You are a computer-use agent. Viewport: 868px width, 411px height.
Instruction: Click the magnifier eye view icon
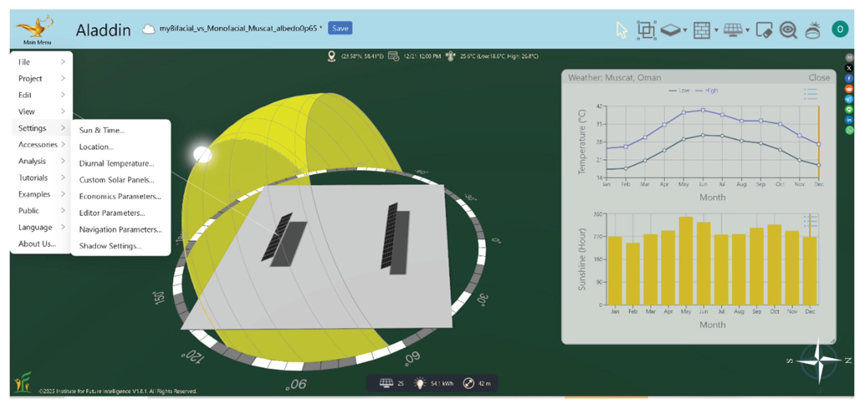tap(788, 30)
